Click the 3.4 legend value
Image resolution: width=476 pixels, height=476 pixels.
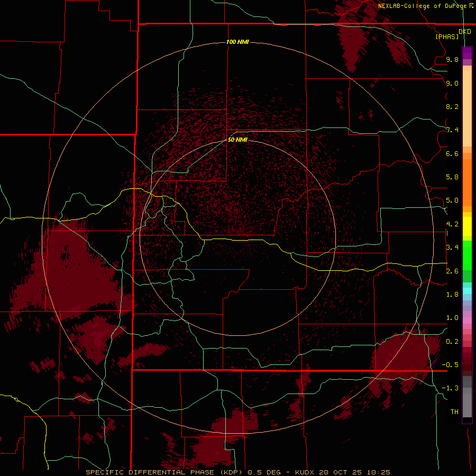click(x=452, y=248)
